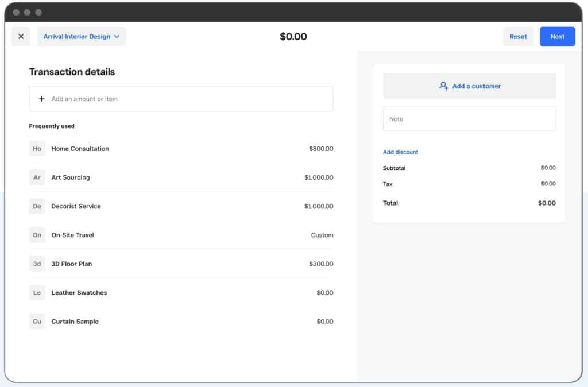Click the add customer person icon
This screenshot has width=588, height=387.
(x=444, y=86)
